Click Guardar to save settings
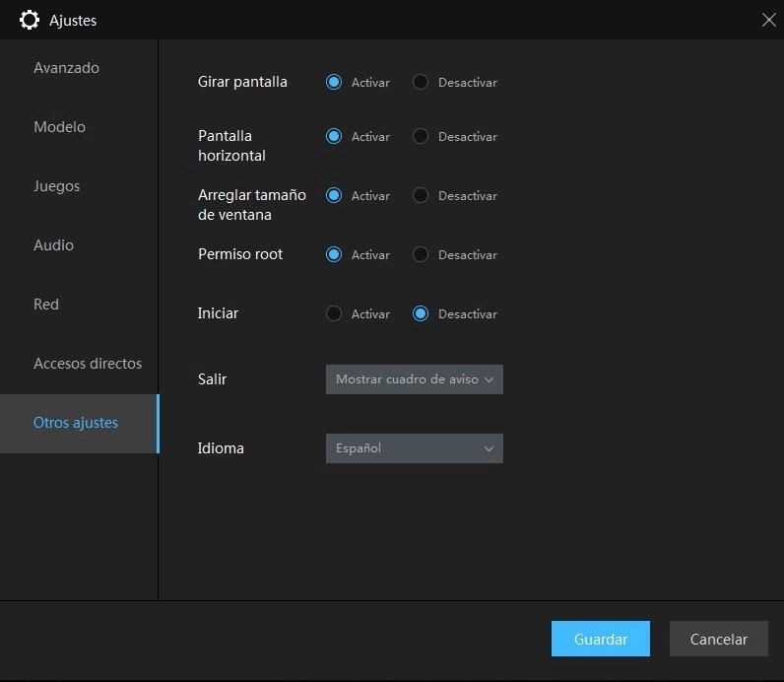Screen dimensions: 784x682 [x=601, y=639]
